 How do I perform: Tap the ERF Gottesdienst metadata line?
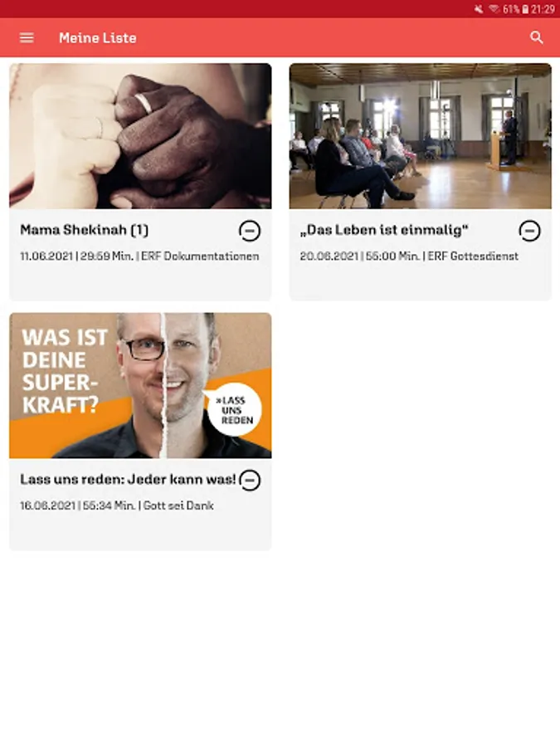(x=409, y=256)
